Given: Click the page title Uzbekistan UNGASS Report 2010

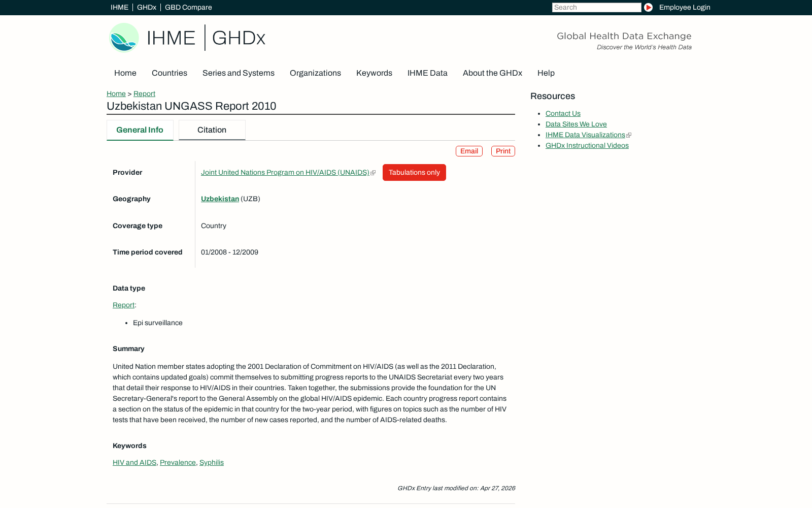Looking at the screenshot, I should 191,106.
